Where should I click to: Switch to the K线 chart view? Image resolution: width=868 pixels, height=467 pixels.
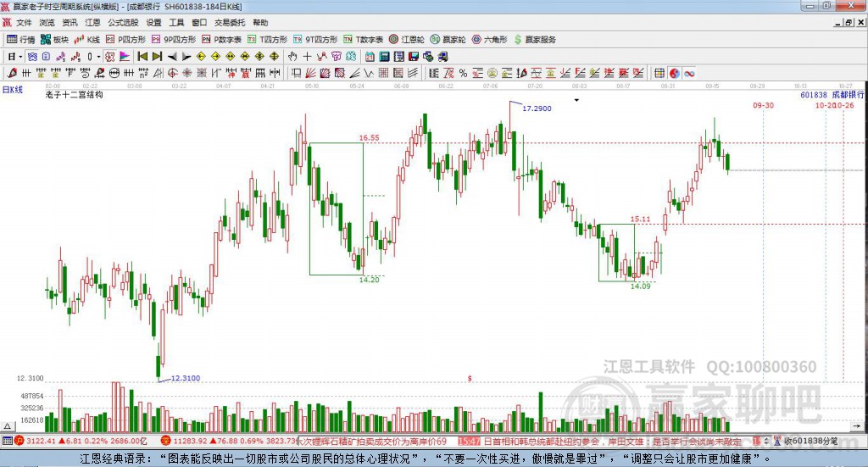coord(87,39)
